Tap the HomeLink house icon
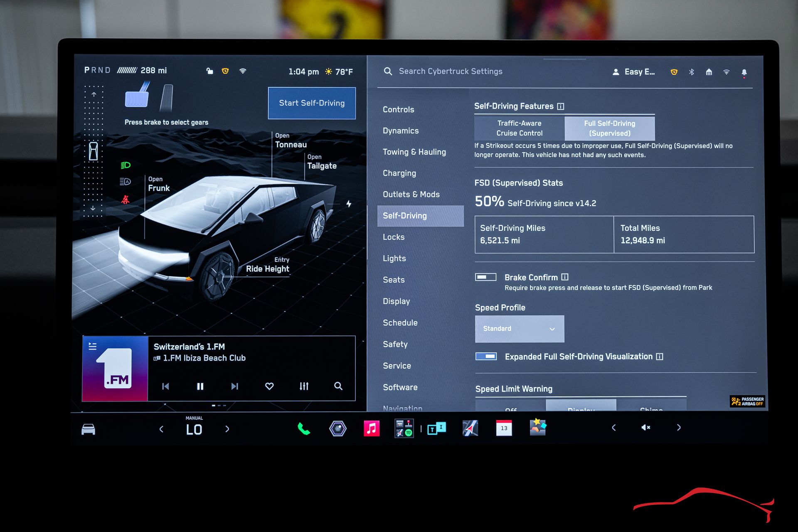The width and height of the screenshot is (798, 532). click(x=709, y=72)
